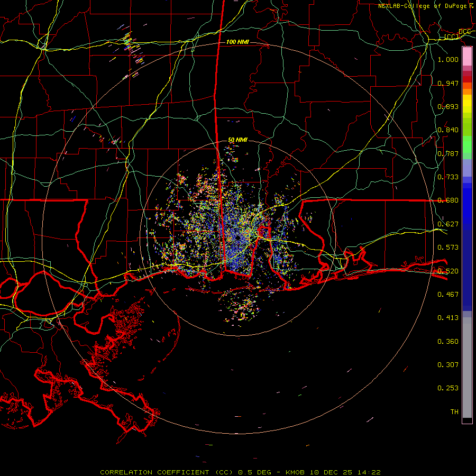Click the 0.307 scale value

448,365
